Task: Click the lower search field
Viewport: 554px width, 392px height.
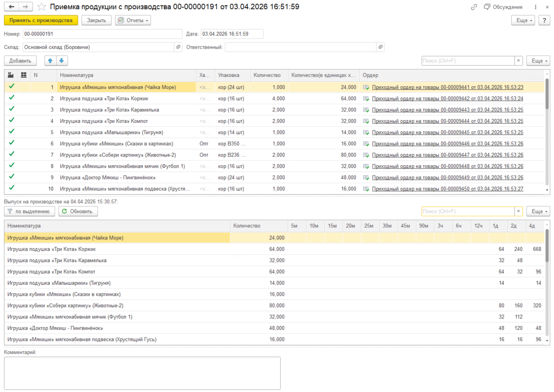Action: coord(468,211)
